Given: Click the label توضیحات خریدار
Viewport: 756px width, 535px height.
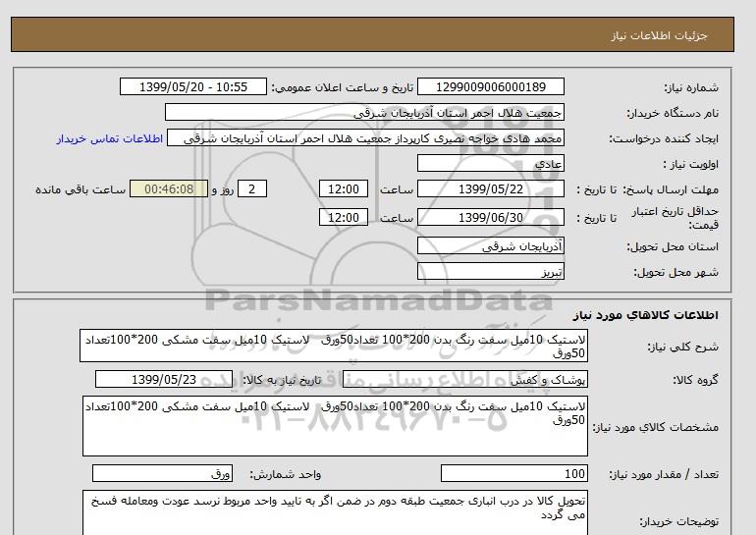Looking at the screenshot, I should (x=678, y=521).
